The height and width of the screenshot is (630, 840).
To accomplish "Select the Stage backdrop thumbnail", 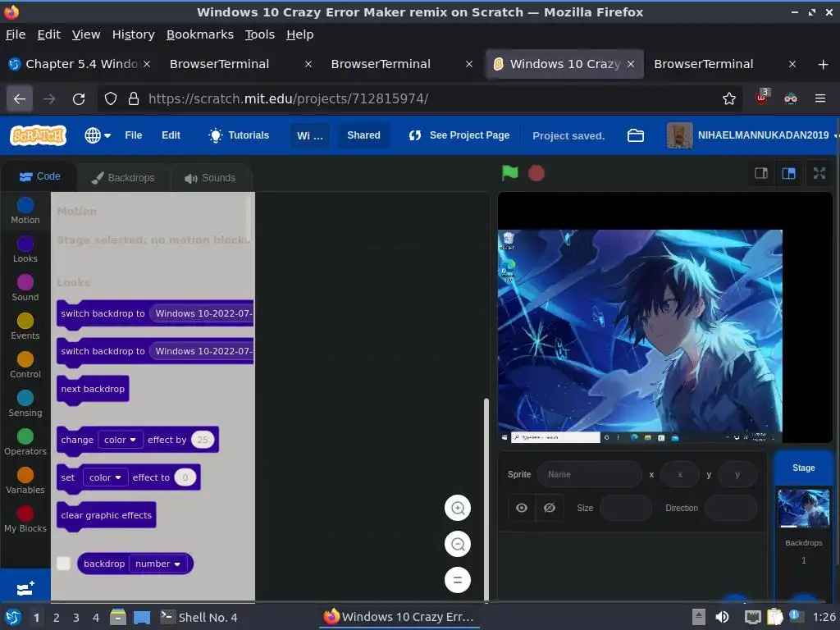I will pos(803,509).
